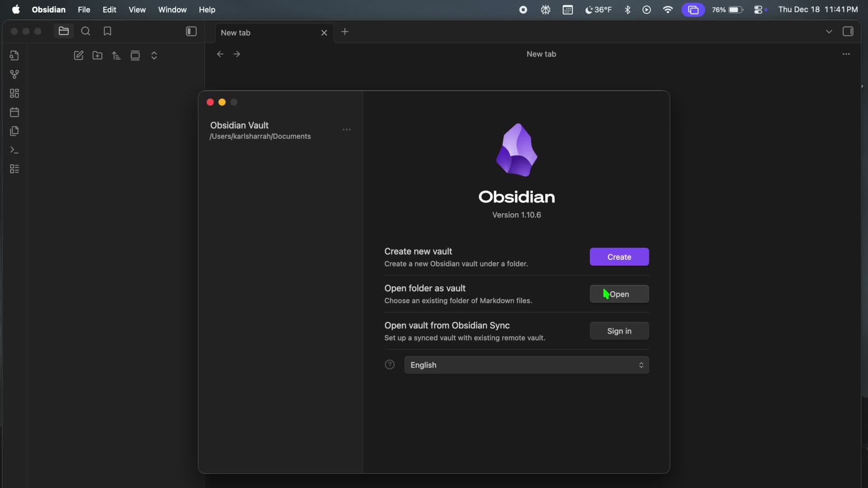
Task: Click Sign in for Obsidian Sync
Action: (619, 331)
